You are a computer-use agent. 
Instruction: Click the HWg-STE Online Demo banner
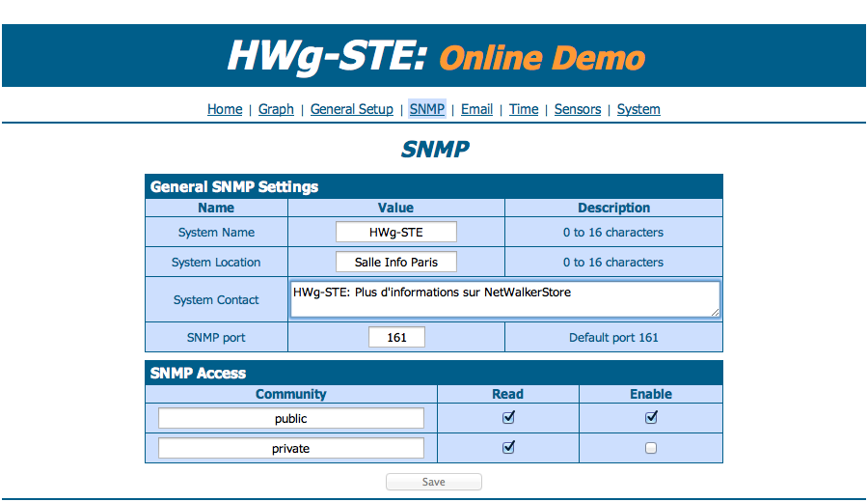pos(434,55)
